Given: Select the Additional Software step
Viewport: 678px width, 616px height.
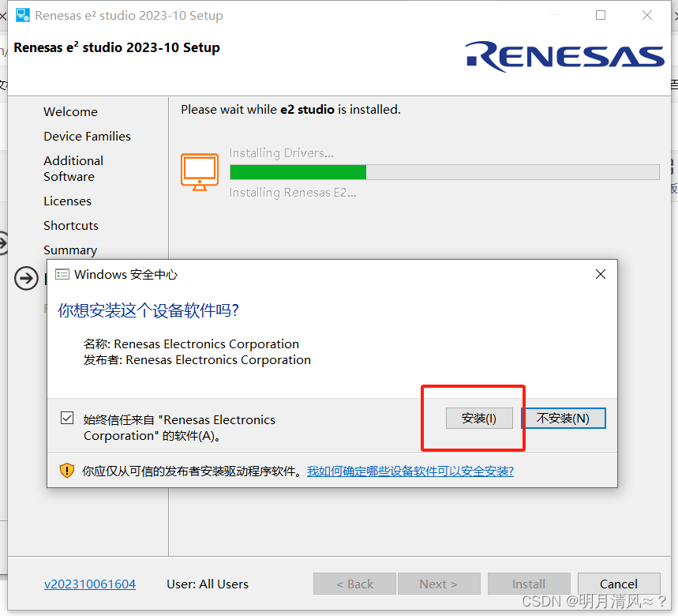Looking at the screenshot, I should click(73, 169).
